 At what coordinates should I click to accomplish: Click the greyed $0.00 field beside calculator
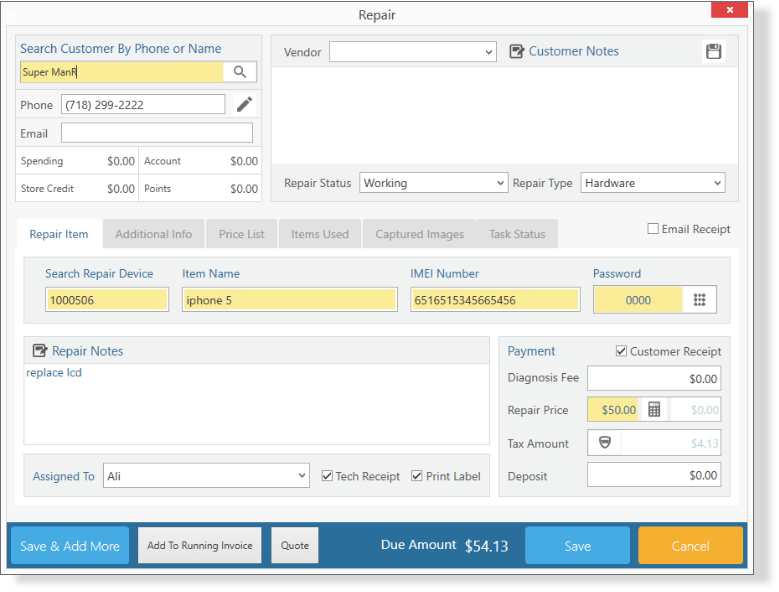(x=695, y=410)
